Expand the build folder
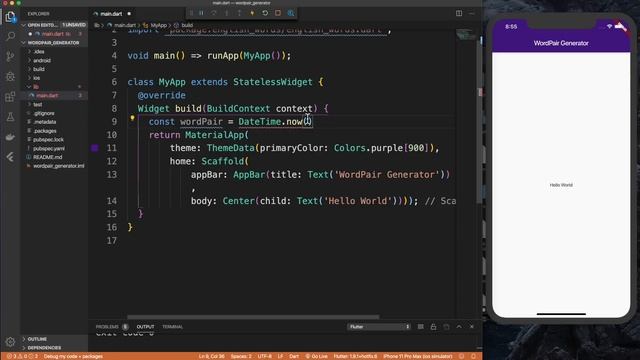640x360 pixels. [x=39, y=69]
